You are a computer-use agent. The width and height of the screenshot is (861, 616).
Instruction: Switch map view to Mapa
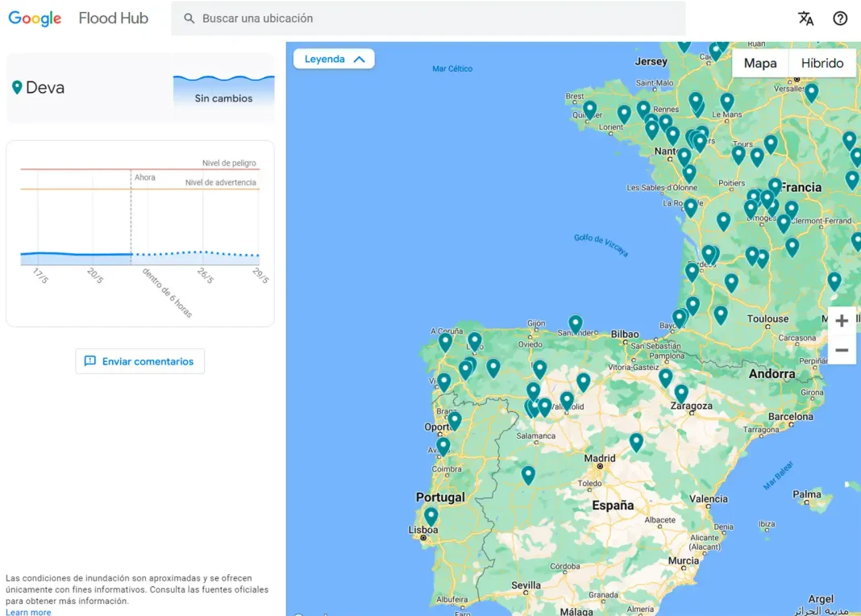(x=759, y=63)
